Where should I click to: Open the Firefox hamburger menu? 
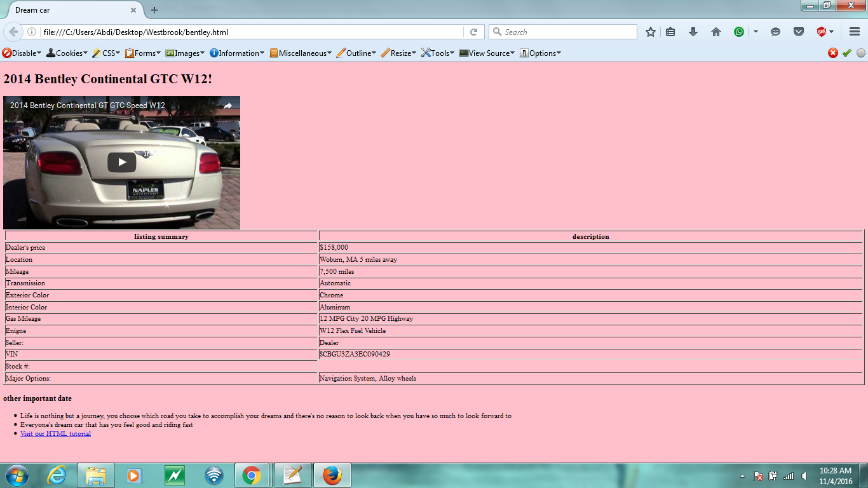pyautogui.click(x=855, y=32)
